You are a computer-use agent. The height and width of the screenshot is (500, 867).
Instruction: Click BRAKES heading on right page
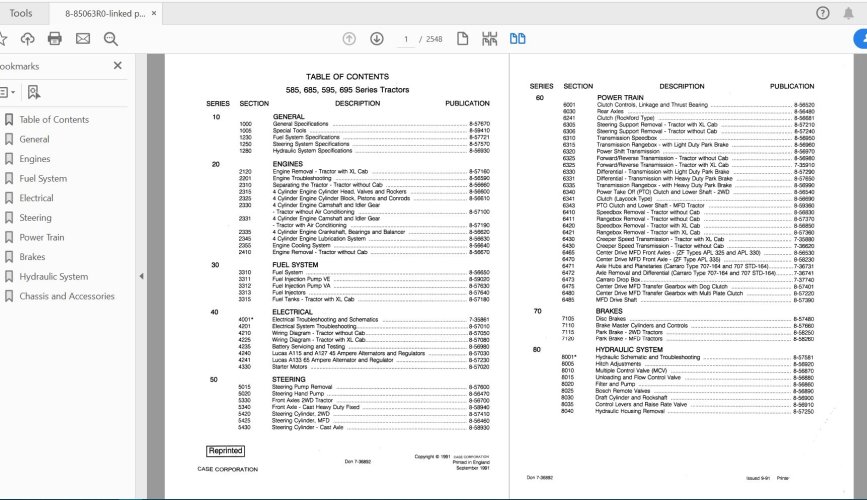click(x=609, y=311)
